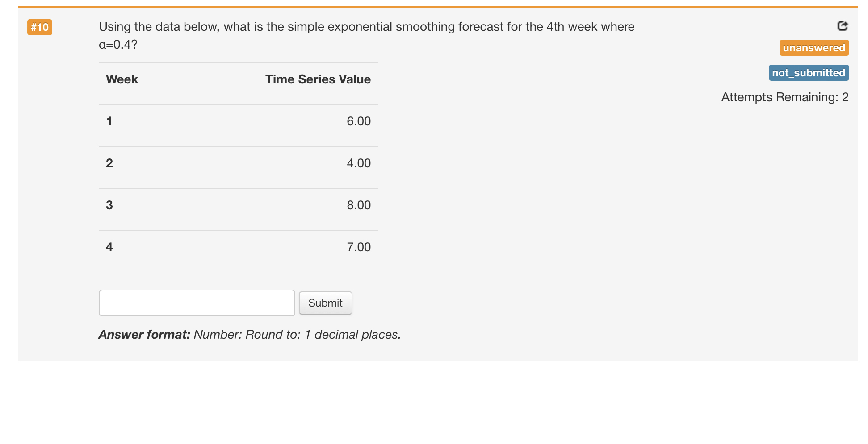Viewport: 868px width, 444px height.
Task: Click the not_submitted status badge
Action: point(809,73)
